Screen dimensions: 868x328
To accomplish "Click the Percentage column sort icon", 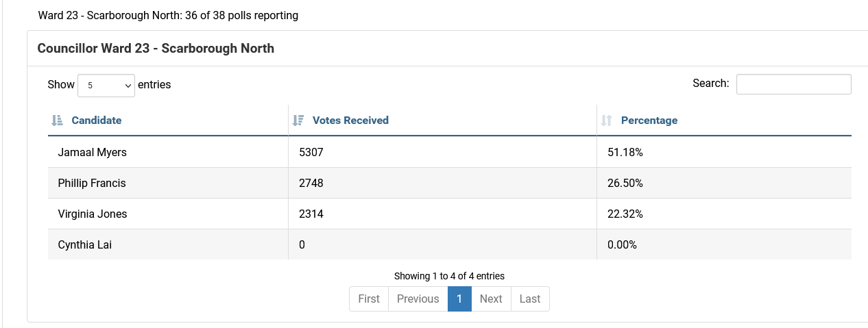I will 606,121.
